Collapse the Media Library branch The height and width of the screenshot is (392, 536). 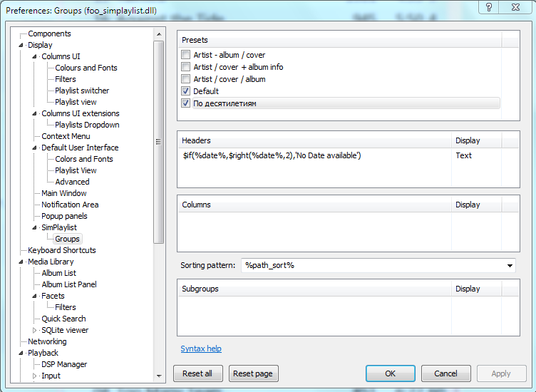[x=21, y=262]
